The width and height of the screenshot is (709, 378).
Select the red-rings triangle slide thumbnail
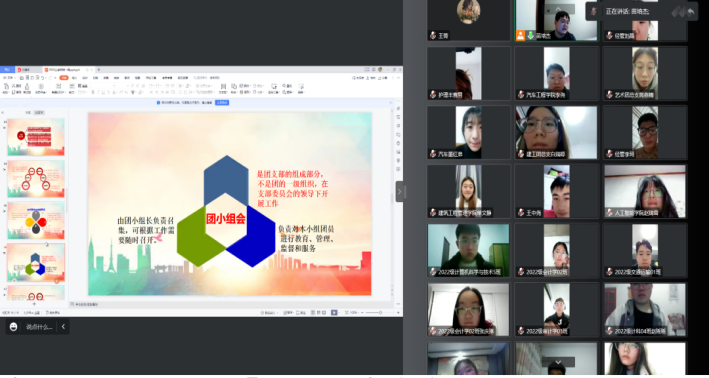point(36,179)
